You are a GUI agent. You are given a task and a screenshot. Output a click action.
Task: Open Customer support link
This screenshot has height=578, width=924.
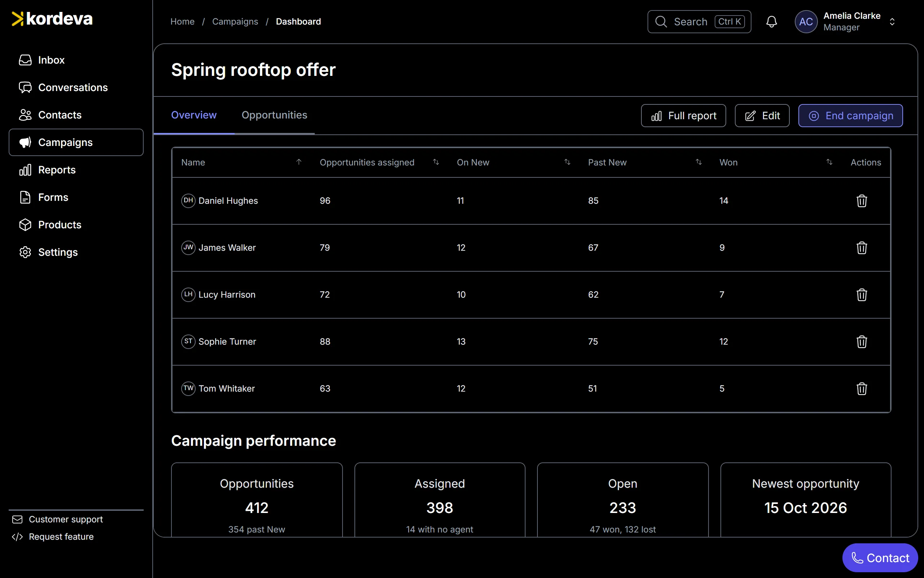[57, 519]
